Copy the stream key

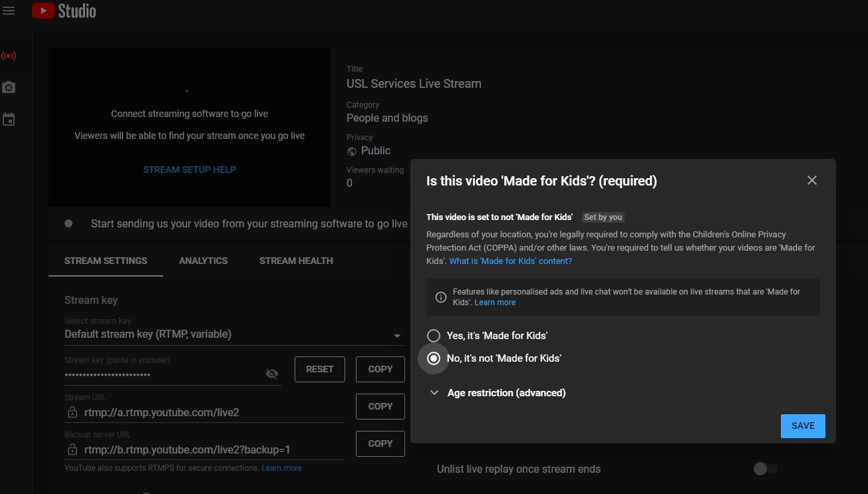click(380, 369)
